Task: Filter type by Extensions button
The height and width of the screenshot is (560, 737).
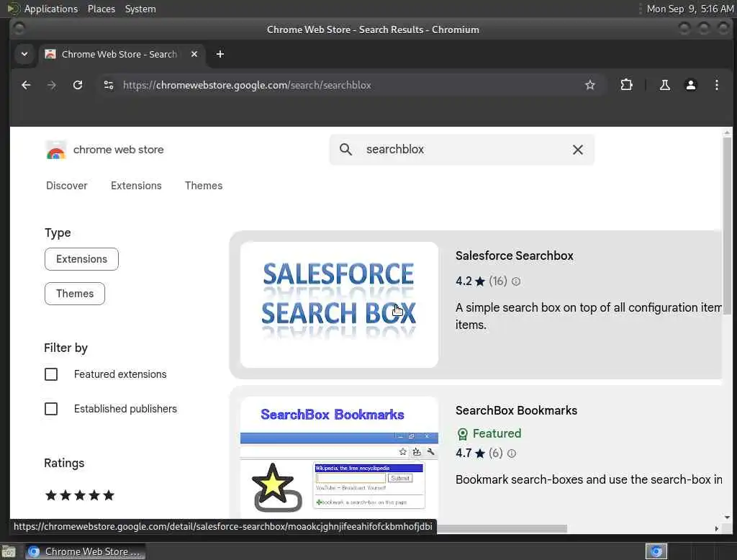Action: [x=82, y=259]
